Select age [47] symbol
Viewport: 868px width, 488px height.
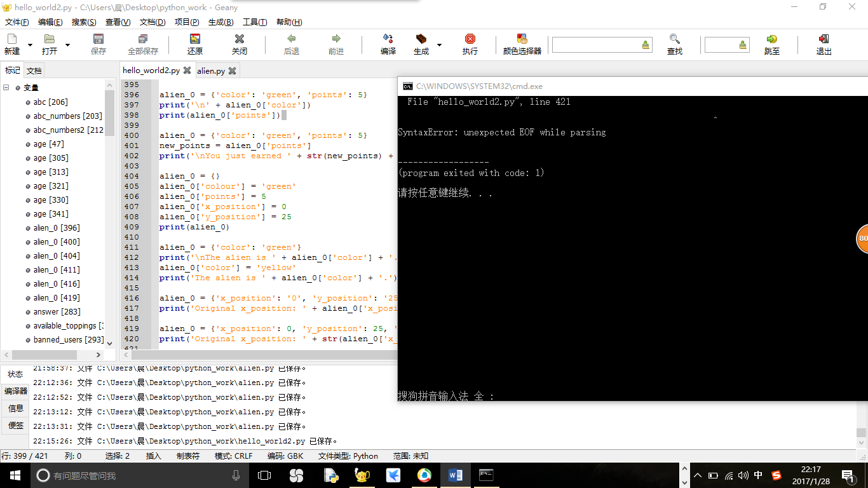point(49,144)
